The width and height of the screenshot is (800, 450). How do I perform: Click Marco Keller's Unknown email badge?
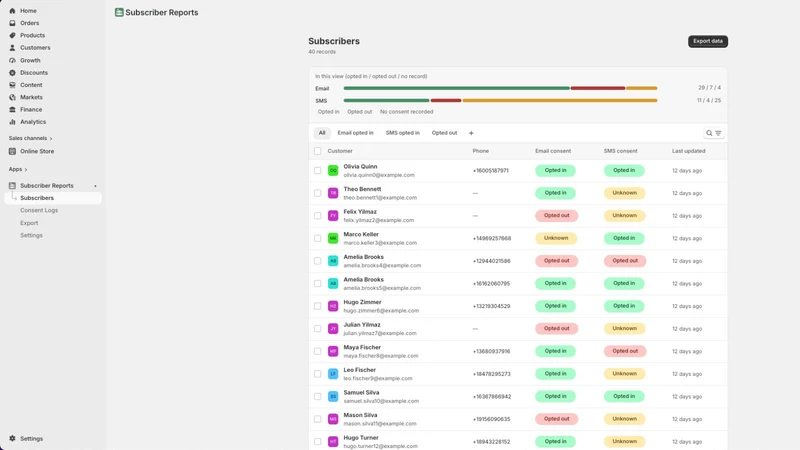click(x=556, y=238)
